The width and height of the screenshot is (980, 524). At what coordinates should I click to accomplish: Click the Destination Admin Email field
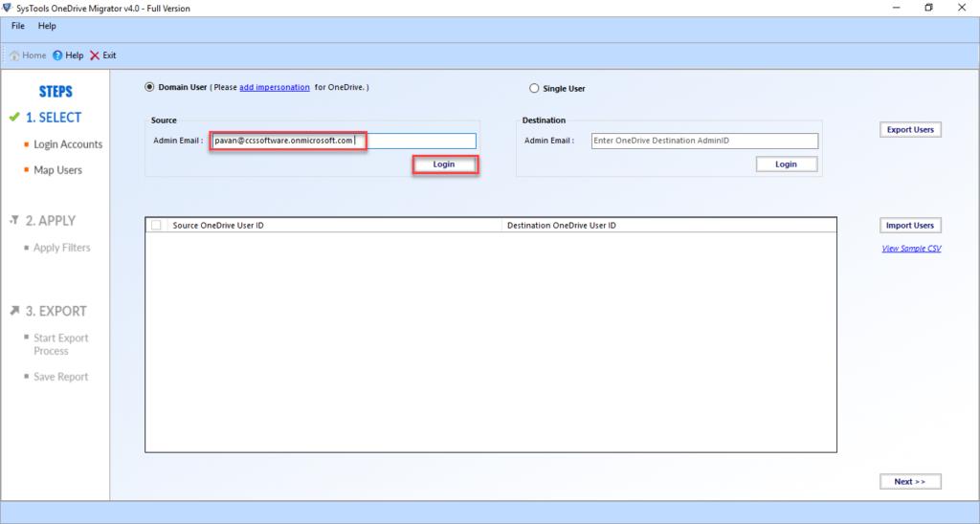[704, 141]
